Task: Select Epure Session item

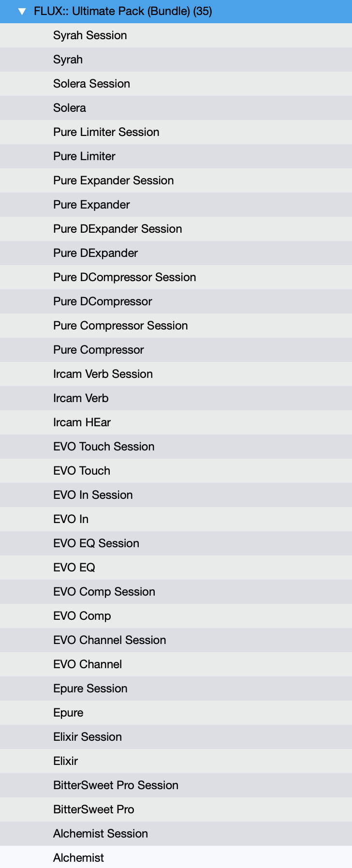Action: (90, 688)
